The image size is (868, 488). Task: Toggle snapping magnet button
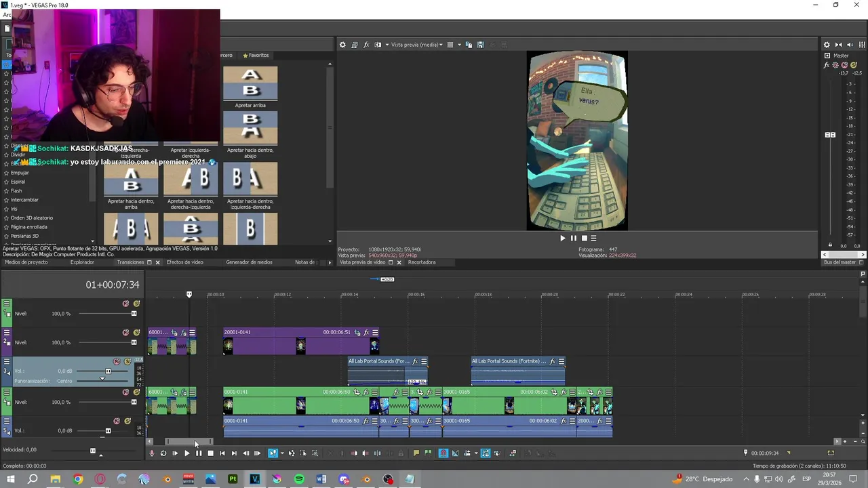(443, 453)
